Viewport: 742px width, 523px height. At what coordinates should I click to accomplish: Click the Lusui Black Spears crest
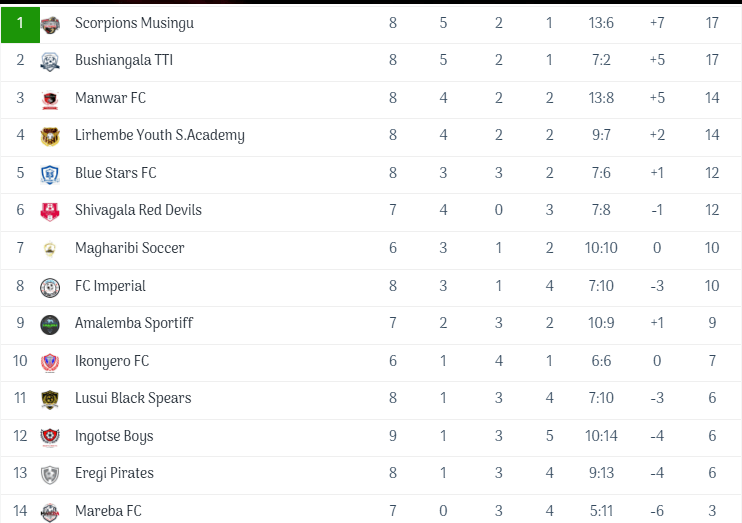(50, 399)
